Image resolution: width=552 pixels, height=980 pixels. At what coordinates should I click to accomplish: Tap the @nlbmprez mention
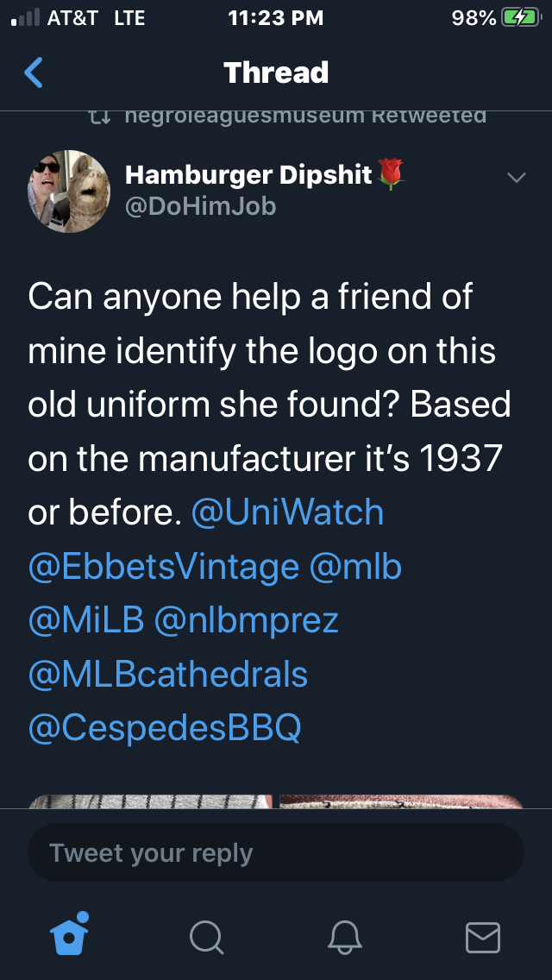point(246,620)
